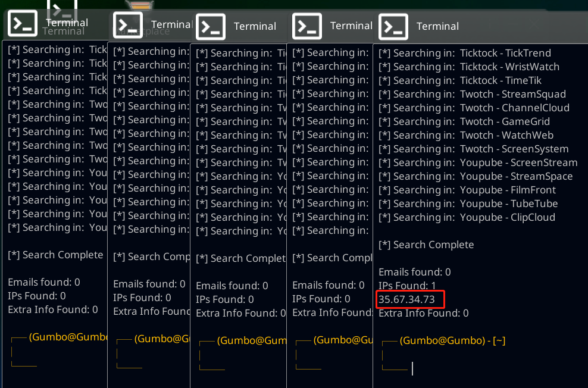588x388 pixels.
Task: Click the first Terminal window title label
Action: click(67, 23)
